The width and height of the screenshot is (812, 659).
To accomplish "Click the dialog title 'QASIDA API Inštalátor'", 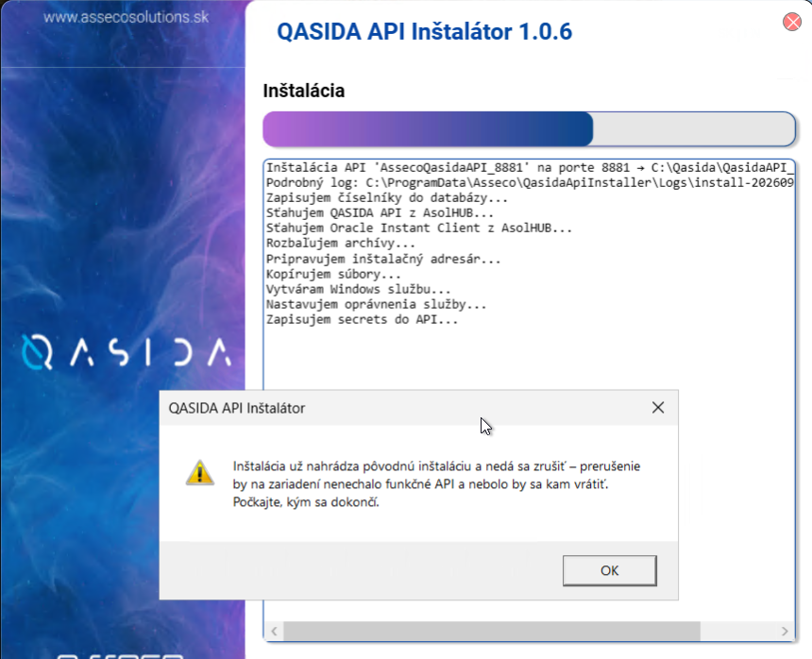I will [237, 408].
